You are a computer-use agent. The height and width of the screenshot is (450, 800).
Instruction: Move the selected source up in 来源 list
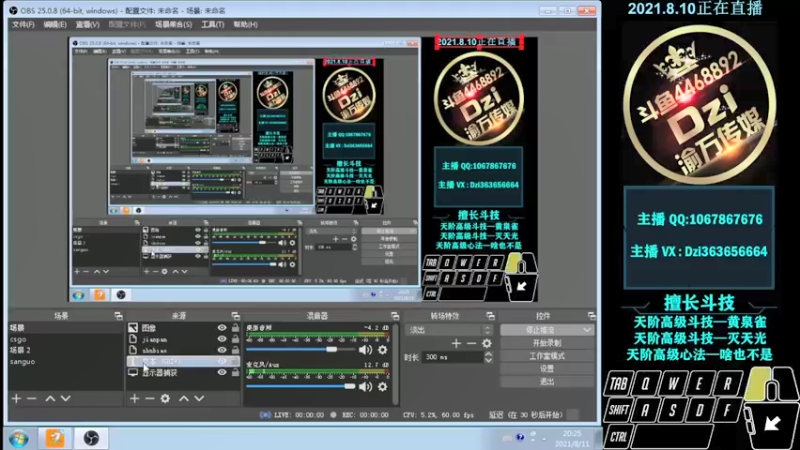coord(184,398)
